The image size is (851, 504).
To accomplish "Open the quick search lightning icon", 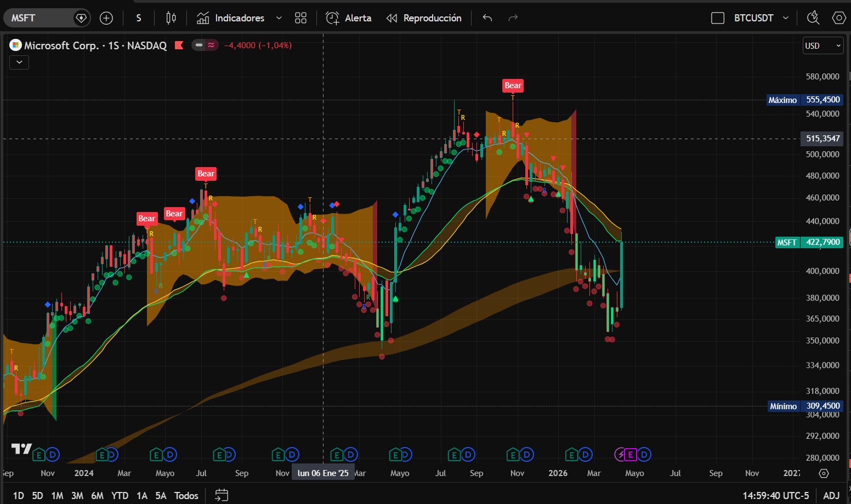I will click(x=813, y=18).
